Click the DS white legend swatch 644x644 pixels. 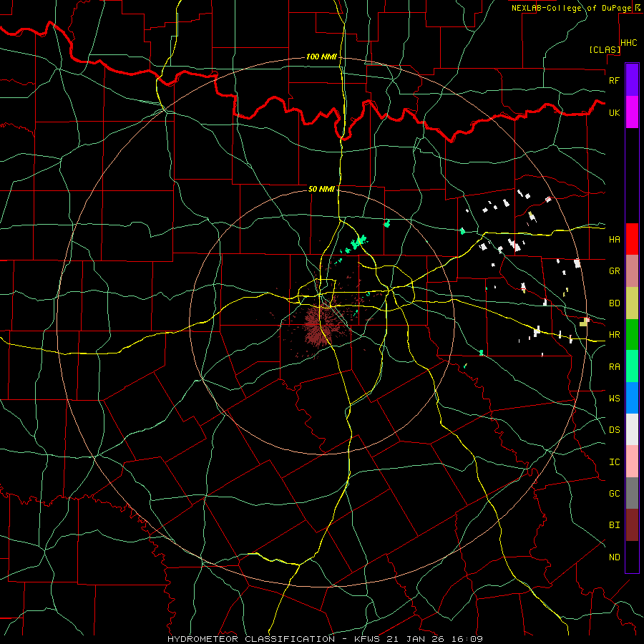632,429
